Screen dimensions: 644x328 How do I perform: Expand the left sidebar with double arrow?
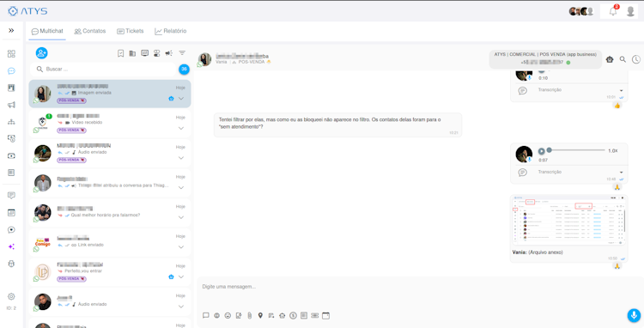tap(11, 30)
